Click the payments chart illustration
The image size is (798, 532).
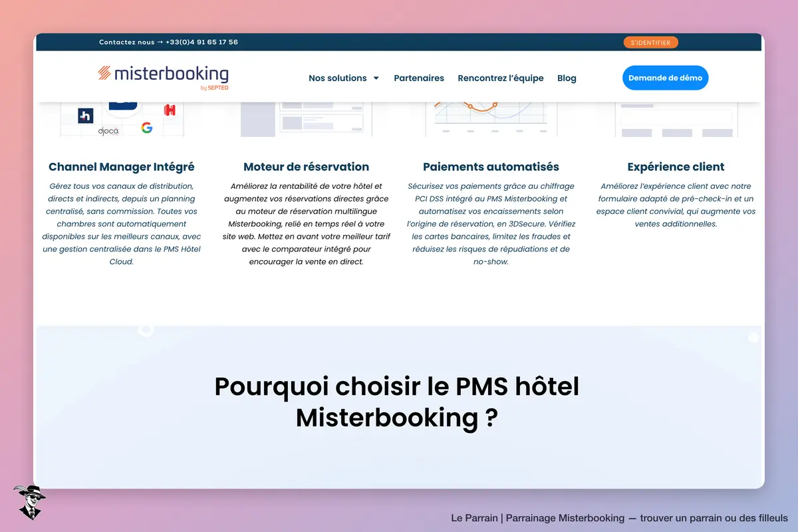pyautogui.click(x=491, y=120)
